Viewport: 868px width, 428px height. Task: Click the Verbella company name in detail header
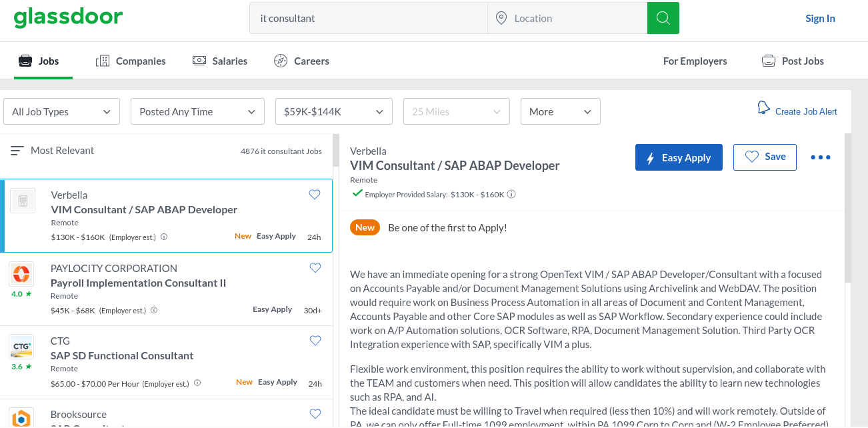tap(368, 151)
